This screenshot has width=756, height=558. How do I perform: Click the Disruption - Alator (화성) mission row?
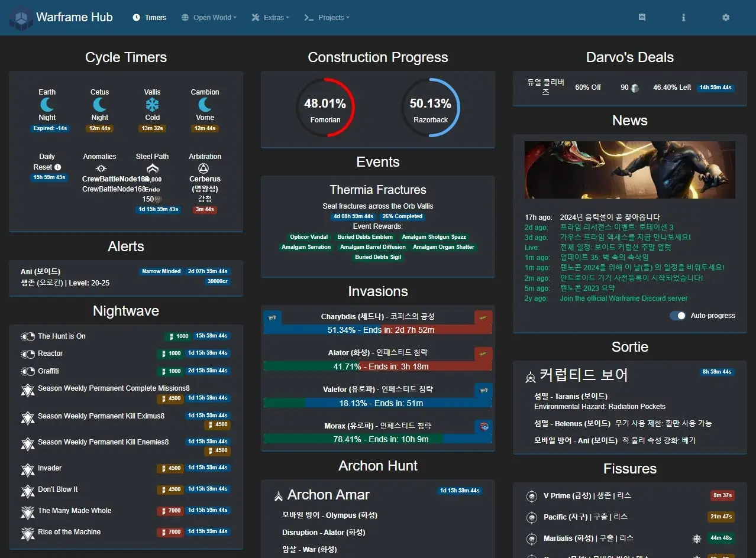324,533
